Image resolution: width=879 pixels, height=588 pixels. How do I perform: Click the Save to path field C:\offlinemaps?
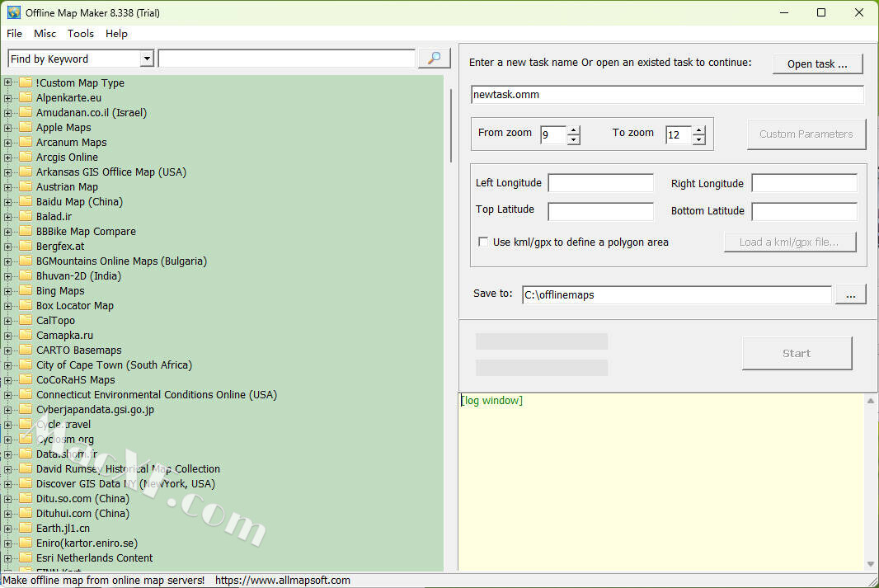pyautogui.click(x=677, y=295)
